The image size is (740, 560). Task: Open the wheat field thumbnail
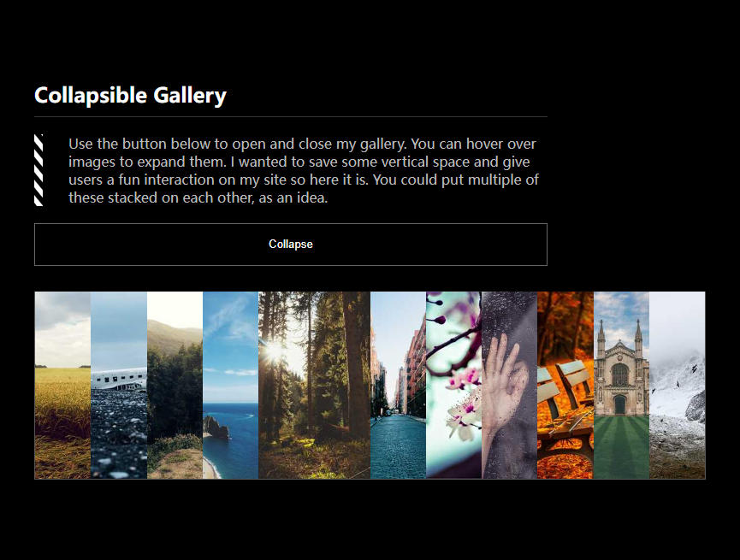tap(62, 385)
